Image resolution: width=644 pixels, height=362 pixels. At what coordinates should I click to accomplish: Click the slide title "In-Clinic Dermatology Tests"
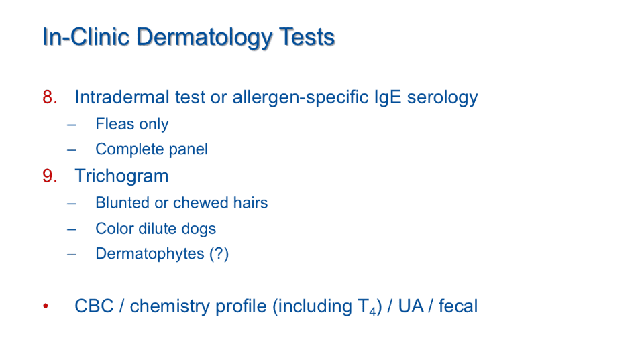pyautogui.click(x=189, y=37)
